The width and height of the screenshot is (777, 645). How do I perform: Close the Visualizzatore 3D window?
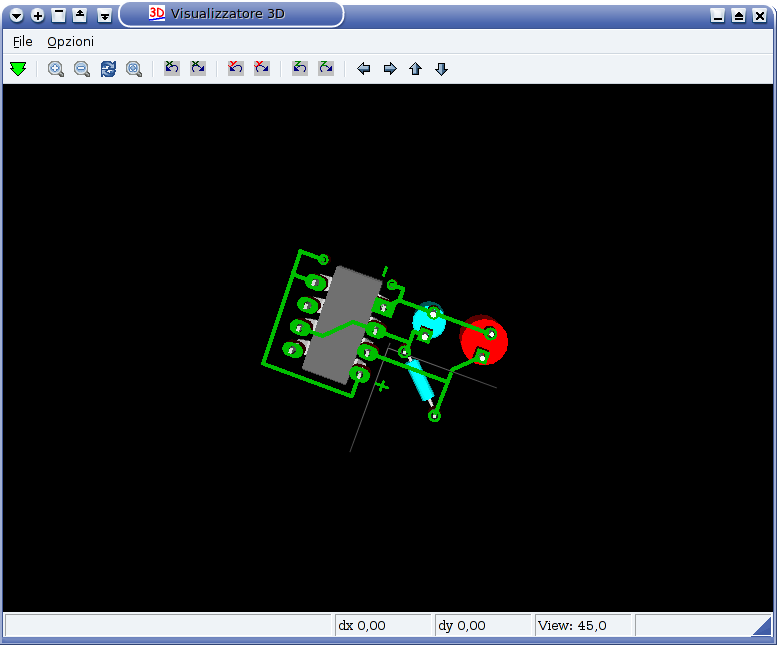(760, 16)
